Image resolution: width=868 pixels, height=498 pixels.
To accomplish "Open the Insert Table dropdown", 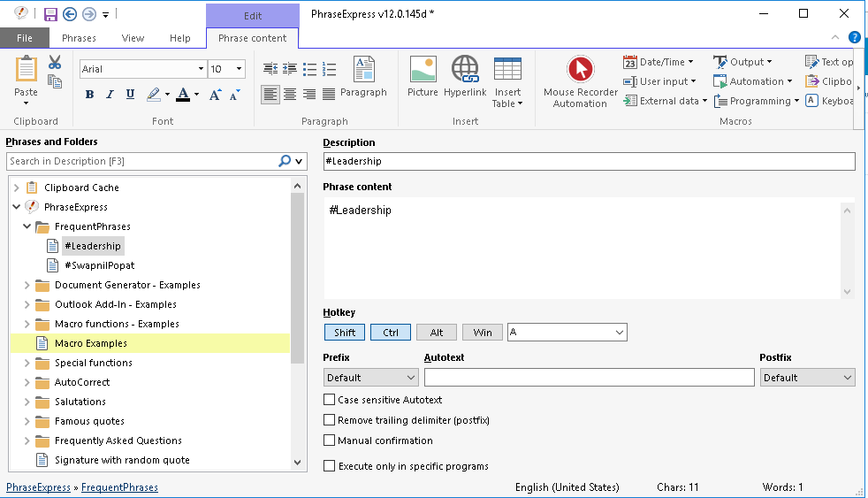I will [507, 82].
